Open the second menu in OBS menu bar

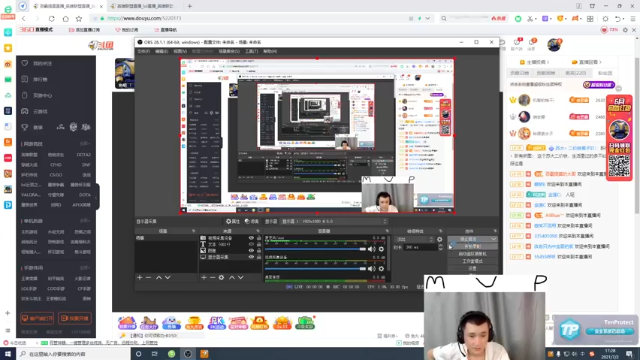pos(162,51)
